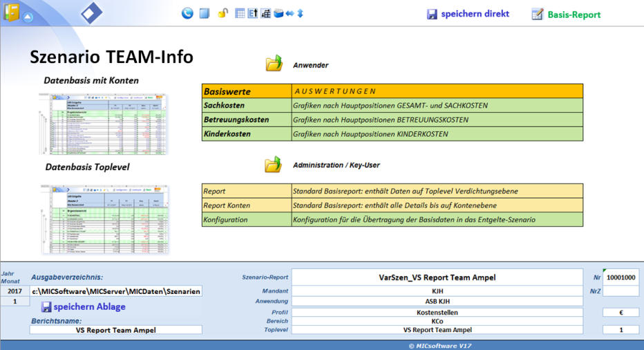Click the table grid icon in toolbar
This screenshot has width=644, height=350.
tap(240, 13)
